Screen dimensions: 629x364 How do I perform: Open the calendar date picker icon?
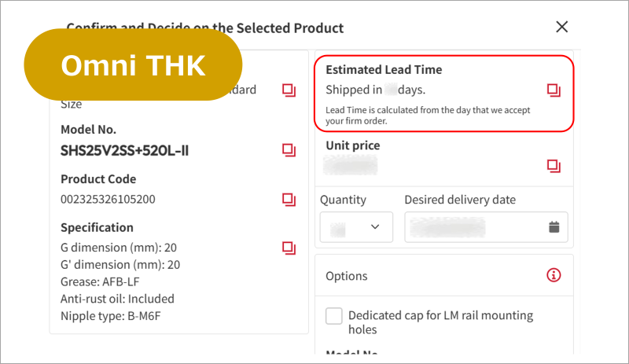pyautogui.click(x=554, y=227)
